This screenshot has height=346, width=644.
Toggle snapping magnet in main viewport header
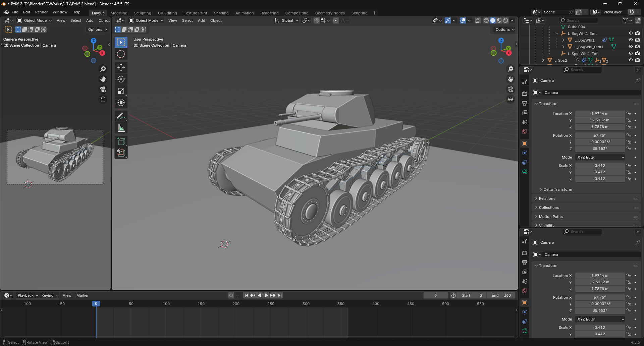[x=316, y=20]
